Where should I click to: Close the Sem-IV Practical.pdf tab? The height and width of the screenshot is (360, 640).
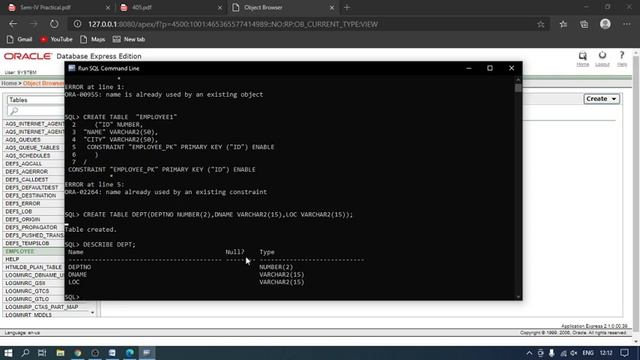coord(108,7)
